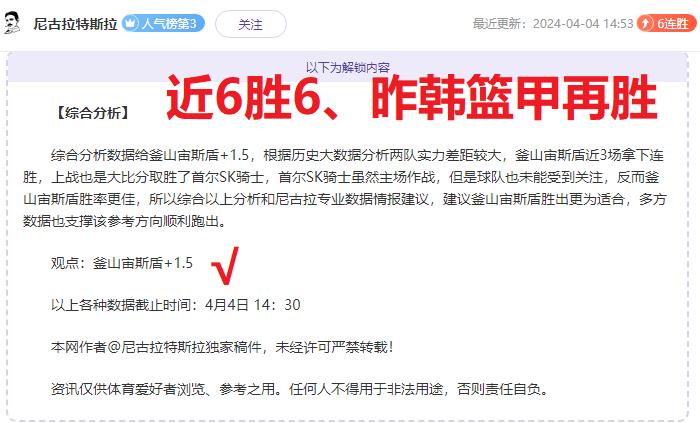Screen dimensions: 700x423
Task: Click 昨韩篮甲再胜 red headline text
Action: point(514,97)
